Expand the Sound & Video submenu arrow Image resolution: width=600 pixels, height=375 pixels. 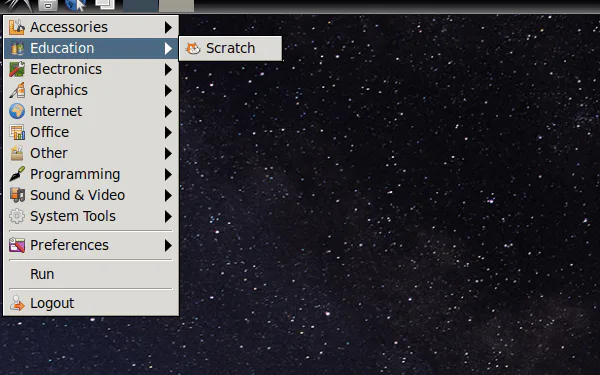168,196
